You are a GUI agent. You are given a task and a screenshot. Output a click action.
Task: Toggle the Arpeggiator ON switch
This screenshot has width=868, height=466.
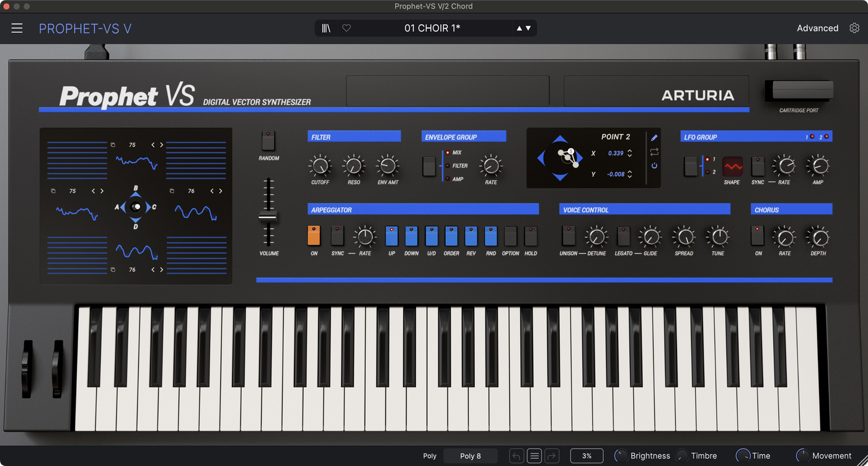[x=314, y=236]
